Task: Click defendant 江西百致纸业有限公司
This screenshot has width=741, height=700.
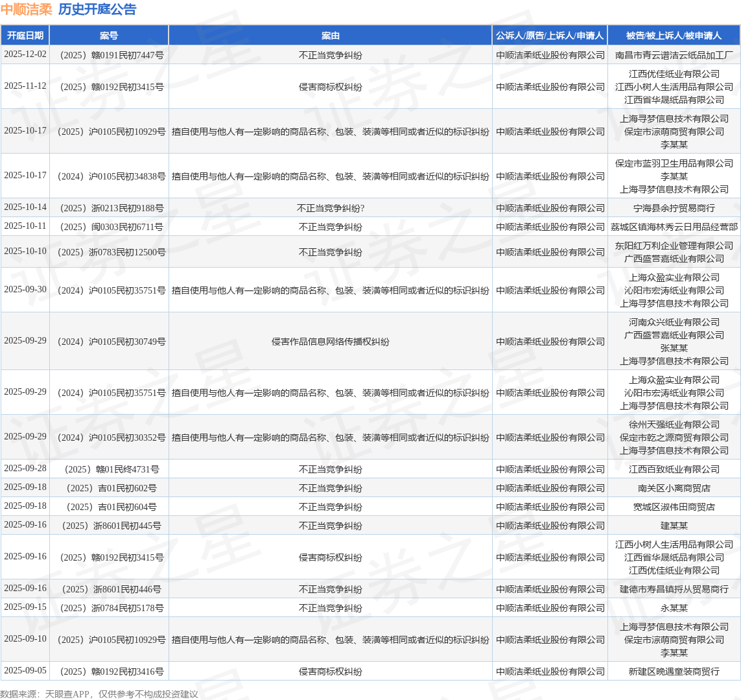Action: click(x=674, y=469)
